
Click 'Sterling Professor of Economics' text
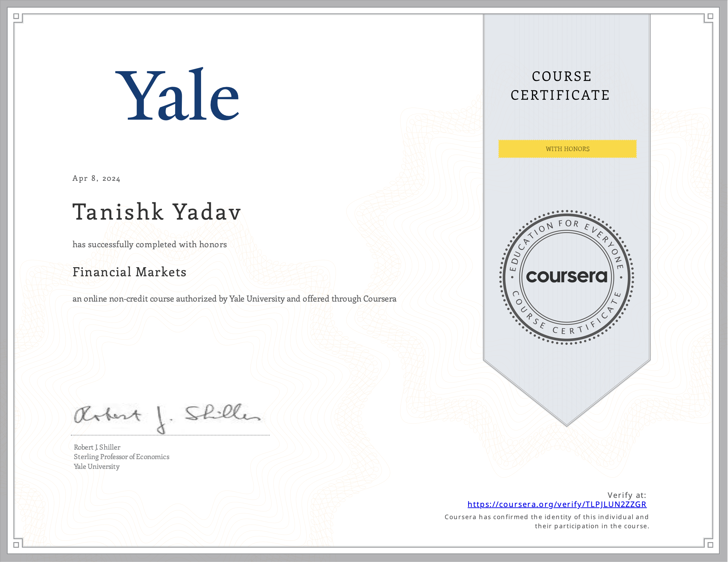pyautogui.click(x=121, y=457)
